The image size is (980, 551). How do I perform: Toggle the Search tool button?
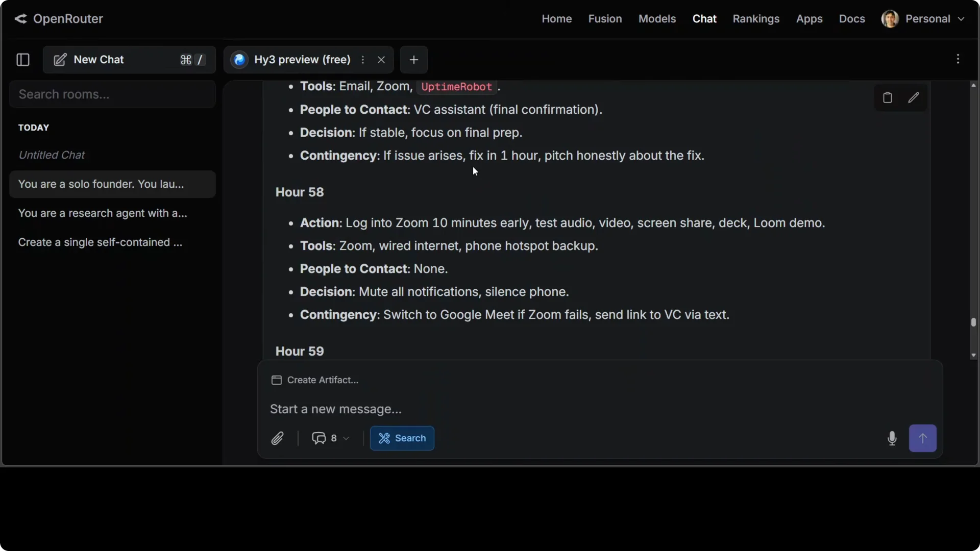[x=402, y=438]
